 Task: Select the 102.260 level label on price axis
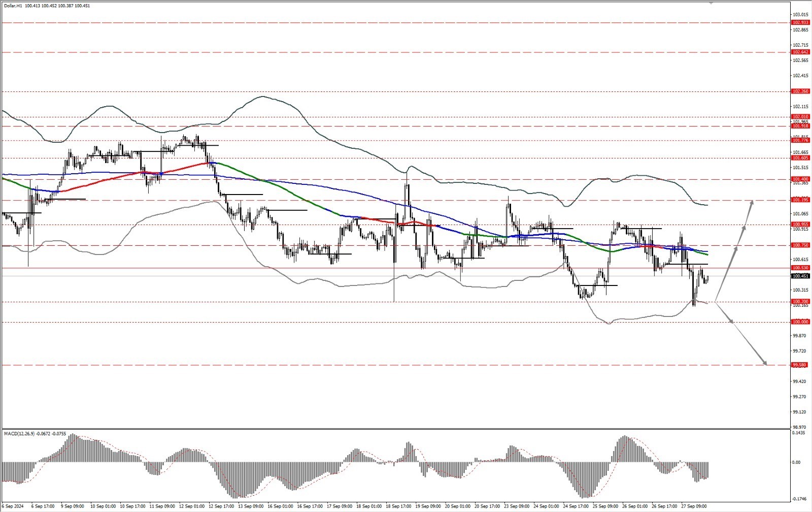(x=800, y=91)
